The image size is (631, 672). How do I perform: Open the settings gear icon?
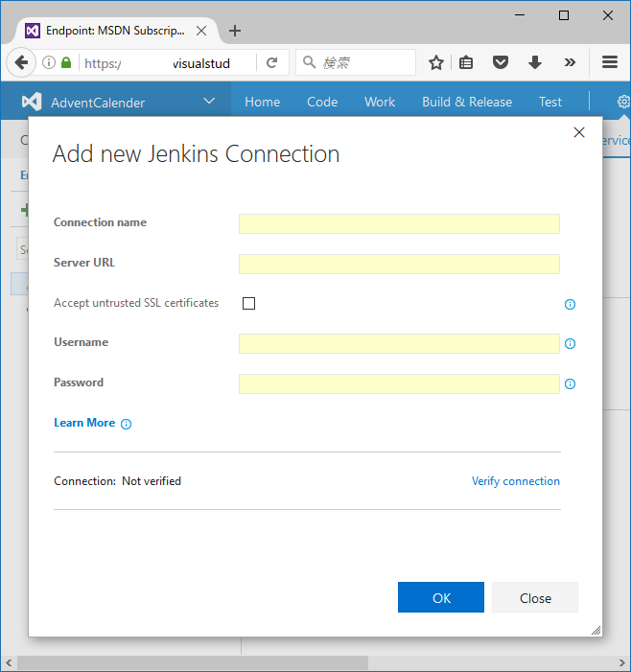tap(623, 102)
